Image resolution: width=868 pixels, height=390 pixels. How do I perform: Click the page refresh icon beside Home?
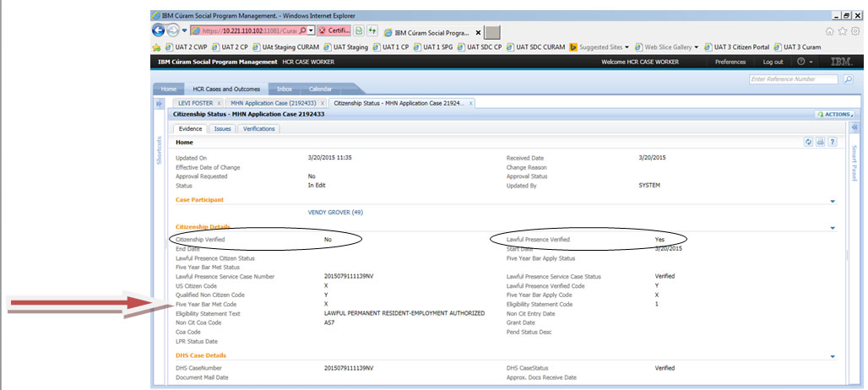(809, 142)
